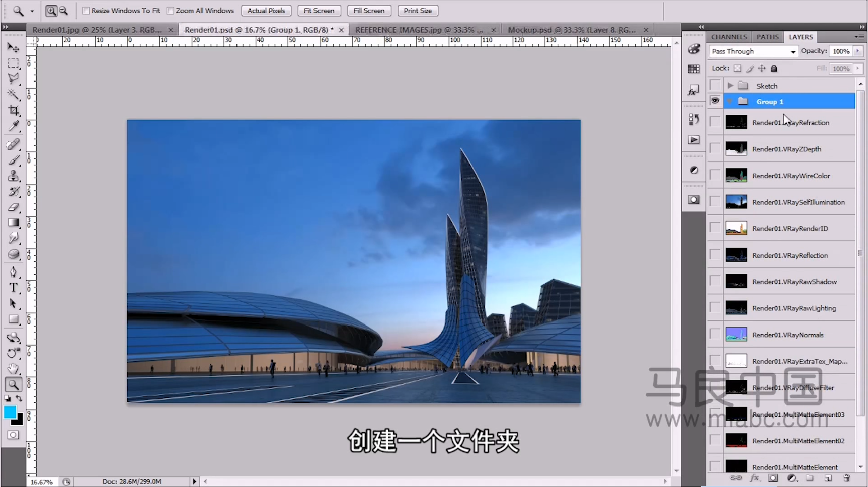Select the Path Selection tool
Screen dimensions: 868x487
[13, 304]
